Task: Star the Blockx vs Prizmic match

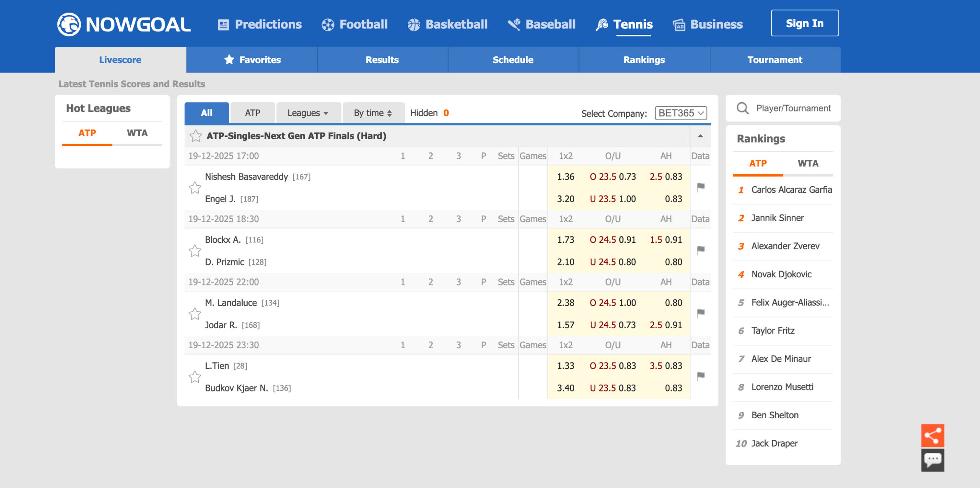Action: pyautogui.click(x=195, y=251)
